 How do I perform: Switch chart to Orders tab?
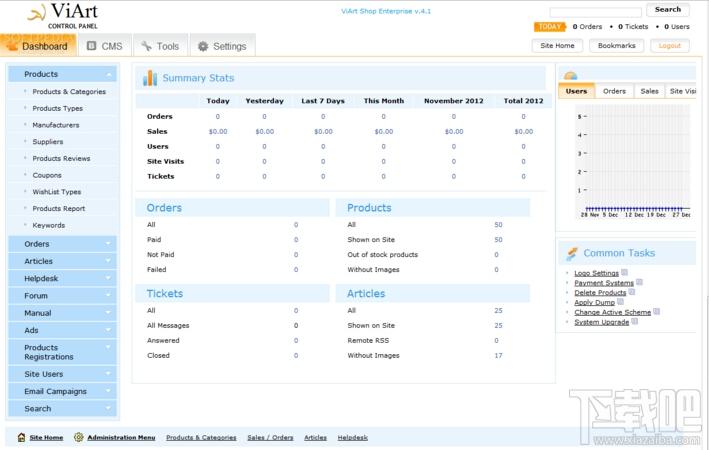(x=614, y=91)
